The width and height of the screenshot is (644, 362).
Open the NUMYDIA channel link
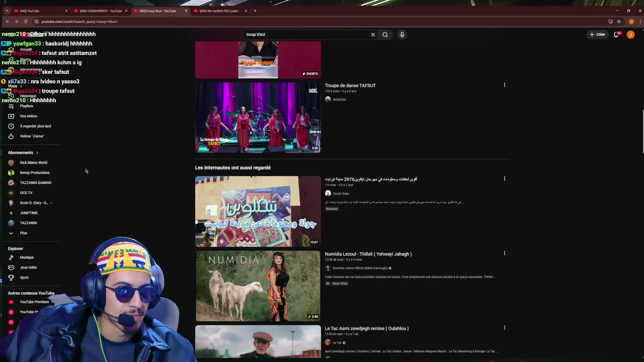click(x=340, y=100)
